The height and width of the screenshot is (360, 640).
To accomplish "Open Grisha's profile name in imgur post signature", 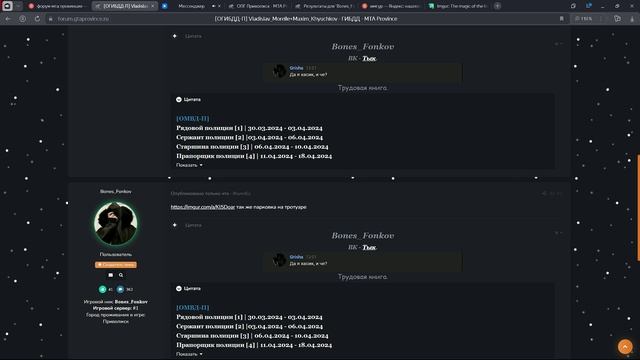I will tap(296, 257).
